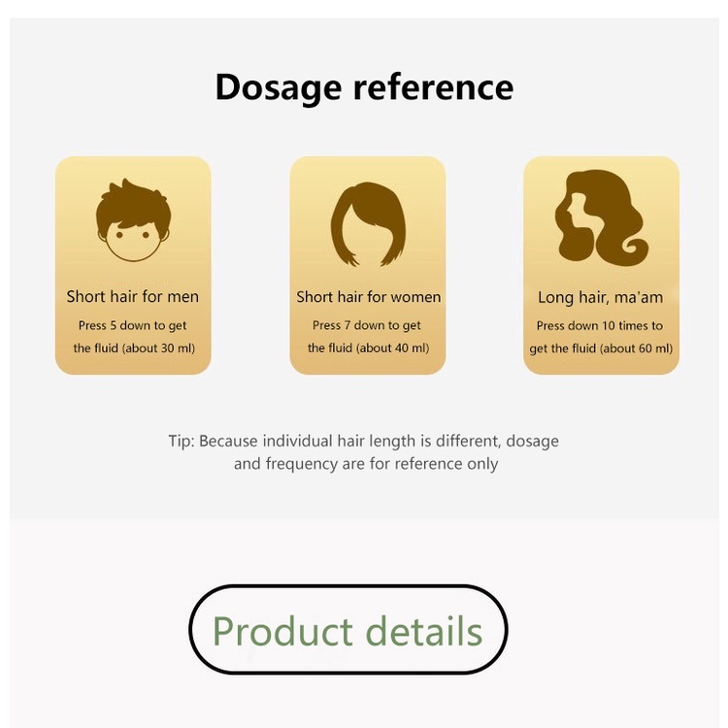Select the Long hair, ma'am card

pyautogui.click(x=601, y=265)
